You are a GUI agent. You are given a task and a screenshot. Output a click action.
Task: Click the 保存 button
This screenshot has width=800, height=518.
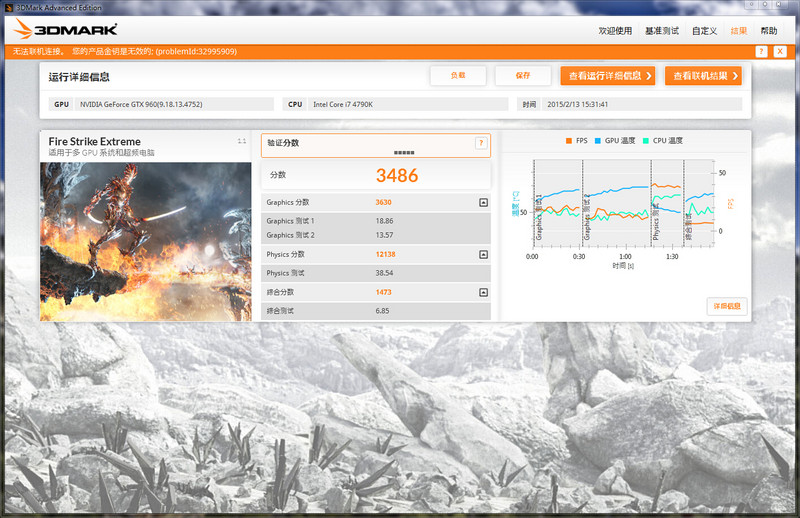tap(523, 76)
